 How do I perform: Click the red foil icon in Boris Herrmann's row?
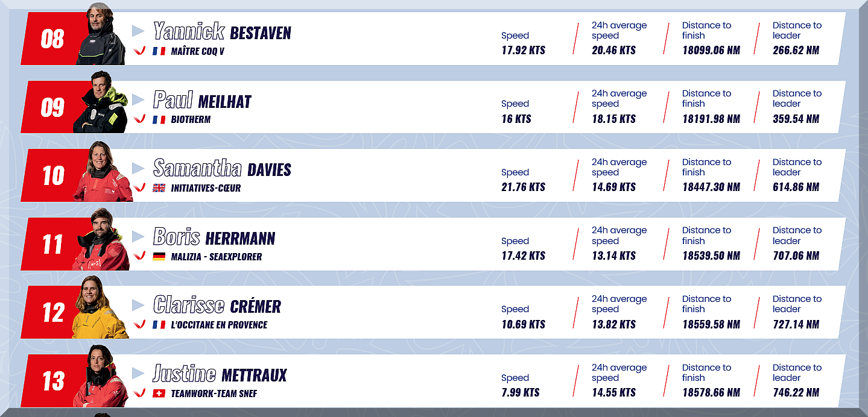click(x=139, y=256)
